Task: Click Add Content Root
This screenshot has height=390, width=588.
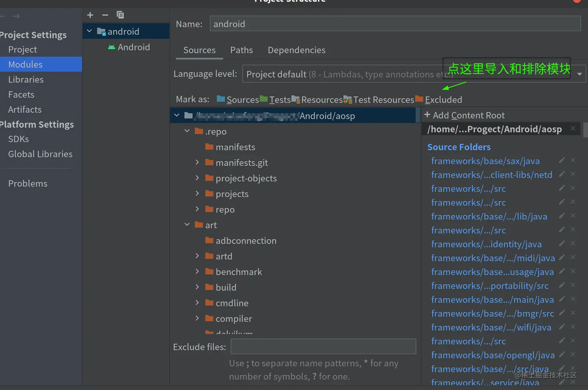Action: (x=464, y=115)
